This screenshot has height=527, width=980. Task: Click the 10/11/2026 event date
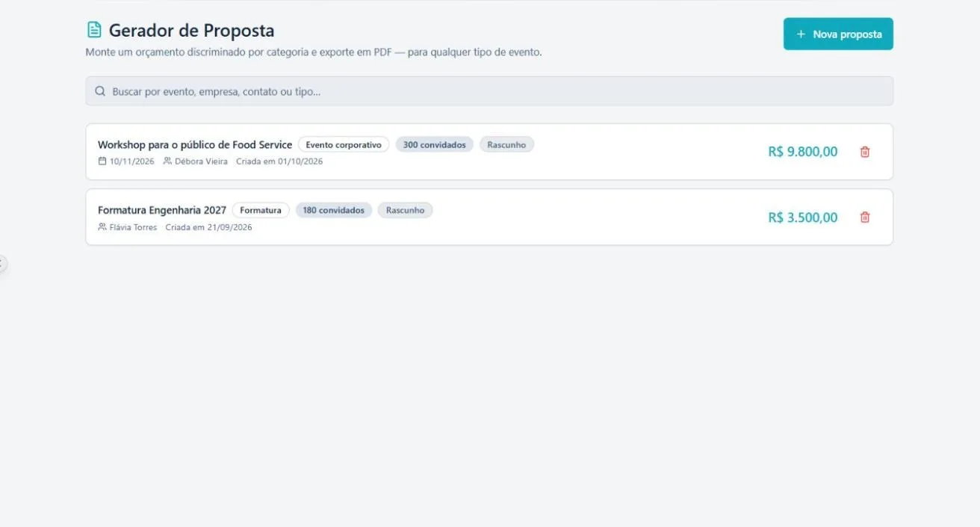click(x=132, y=161)
